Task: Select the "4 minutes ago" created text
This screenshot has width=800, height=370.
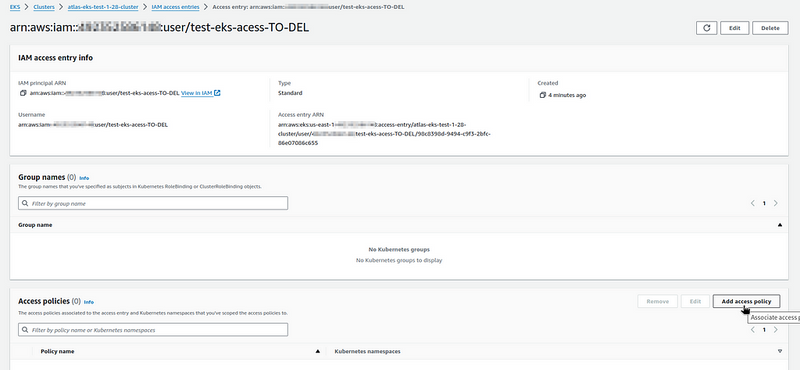Action: 567,95
